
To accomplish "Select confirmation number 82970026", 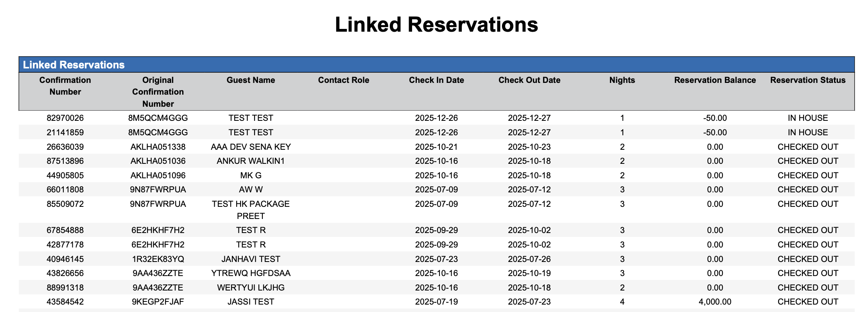I will pos(65,118).
